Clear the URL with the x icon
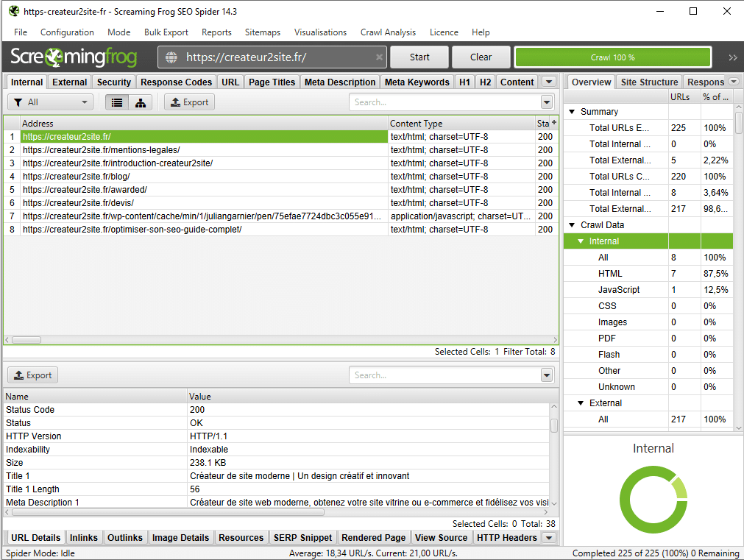 (x=379, y=57)
